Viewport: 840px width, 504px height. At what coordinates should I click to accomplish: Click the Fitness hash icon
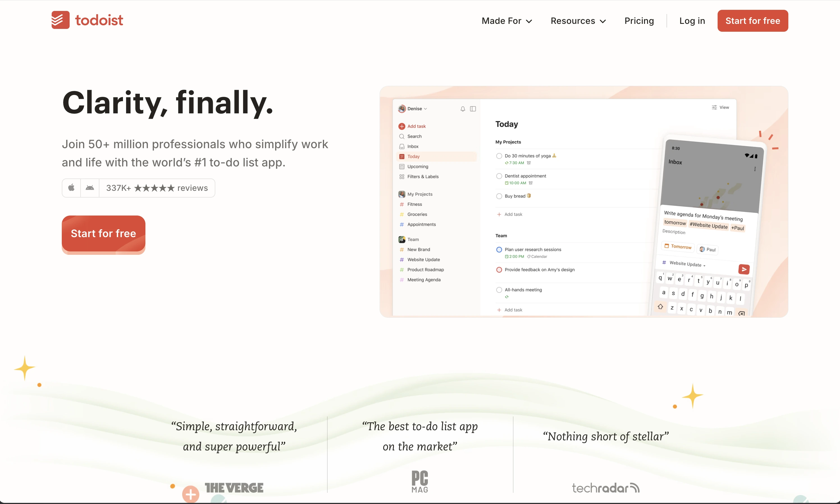401,205
